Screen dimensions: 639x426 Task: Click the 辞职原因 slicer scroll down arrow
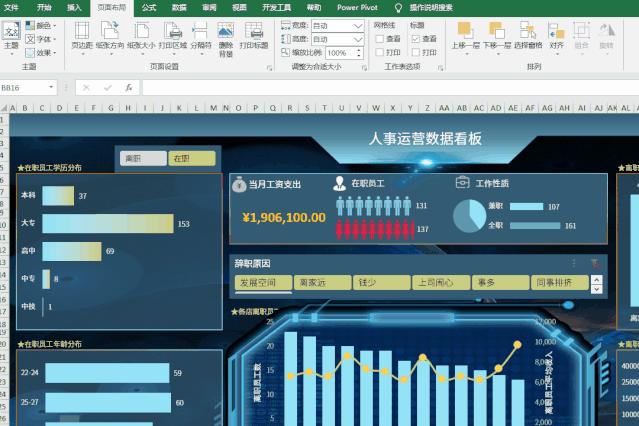(596, 289)
